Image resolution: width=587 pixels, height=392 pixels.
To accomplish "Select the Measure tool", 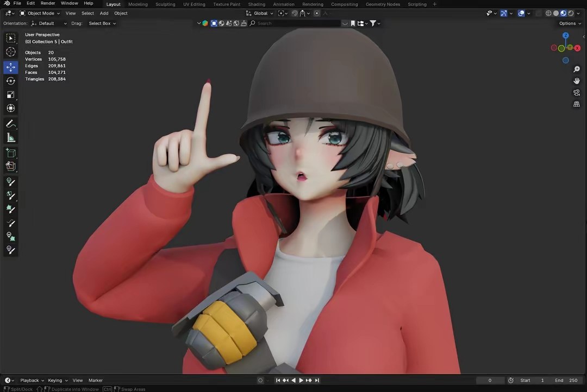I will [x=10, y=138].
